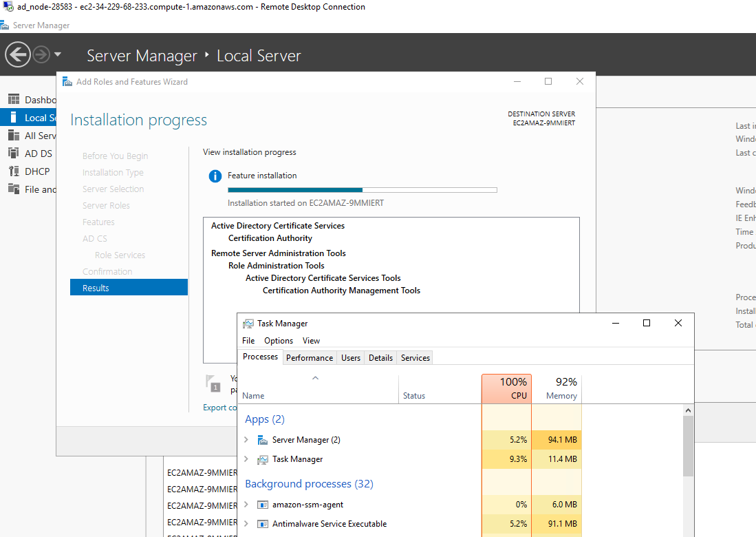Click the Server Manager forward arrow button
756x537 pixels.
coord(41,54)
